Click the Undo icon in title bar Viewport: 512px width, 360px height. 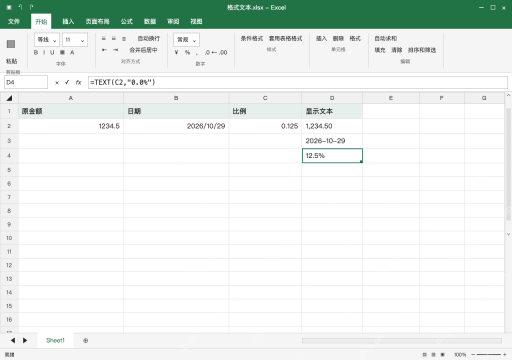pyautogui.click(x=20, y=7)
